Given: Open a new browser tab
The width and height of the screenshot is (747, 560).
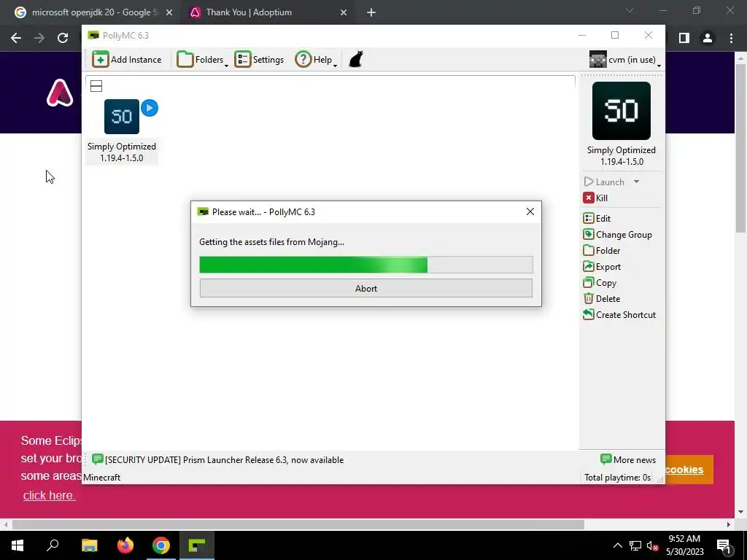Looking at the screenshot, I should 371,12.
